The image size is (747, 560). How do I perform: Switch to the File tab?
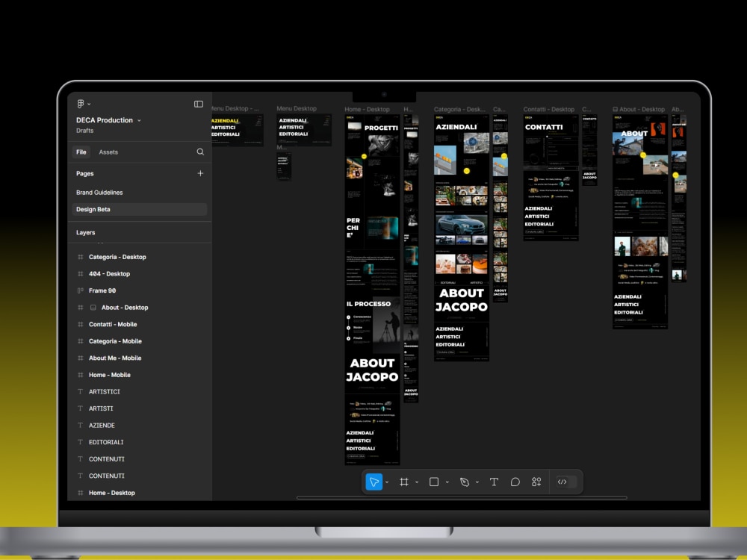tap(81, 152)
